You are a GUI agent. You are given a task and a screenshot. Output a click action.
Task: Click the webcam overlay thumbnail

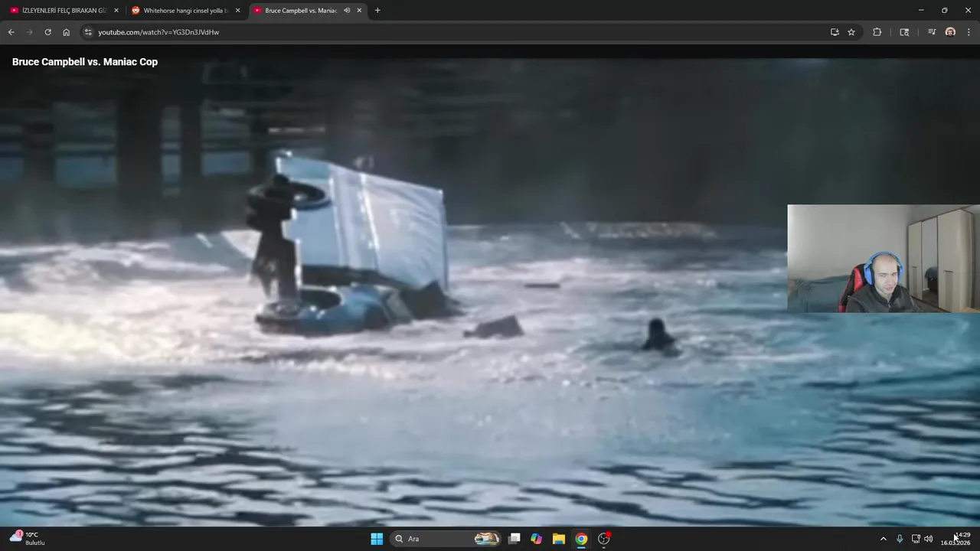point(884,259)
